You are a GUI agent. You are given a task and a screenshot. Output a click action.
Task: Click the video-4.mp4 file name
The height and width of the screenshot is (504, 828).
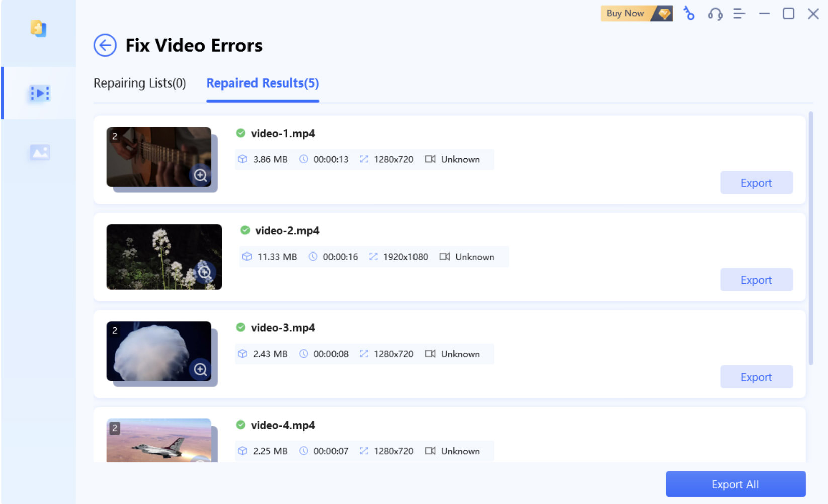[283, 425]
